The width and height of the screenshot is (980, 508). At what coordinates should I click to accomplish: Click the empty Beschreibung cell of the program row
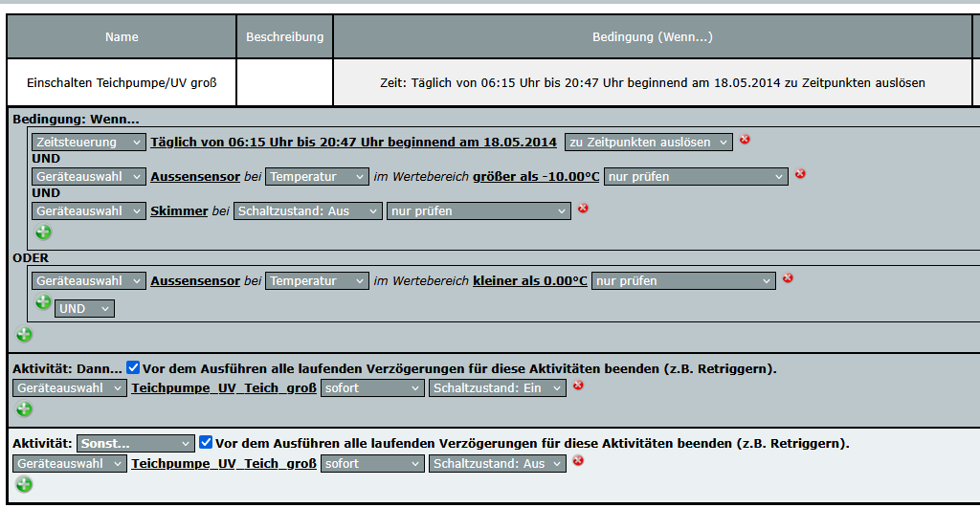point(285,82)
